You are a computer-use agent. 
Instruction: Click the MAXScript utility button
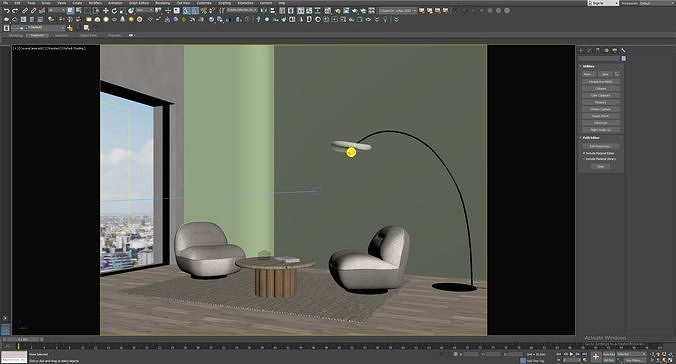coord(601,123)
